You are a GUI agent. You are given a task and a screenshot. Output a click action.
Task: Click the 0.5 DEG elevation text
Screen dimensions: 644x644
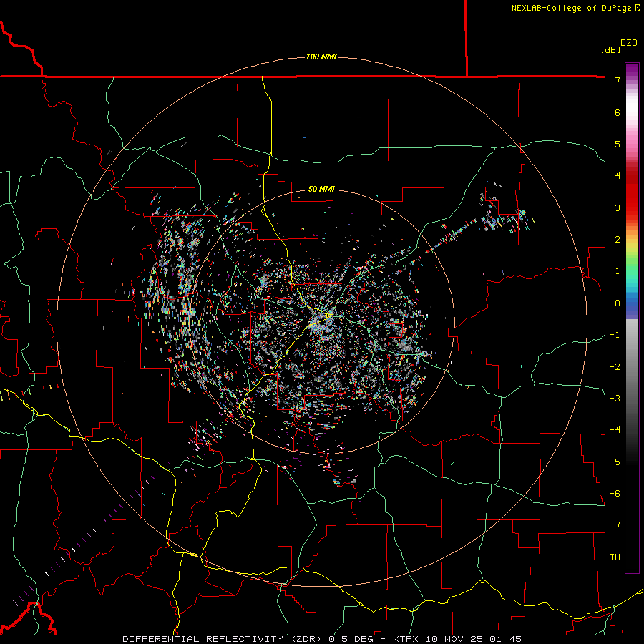coord(351,639)
